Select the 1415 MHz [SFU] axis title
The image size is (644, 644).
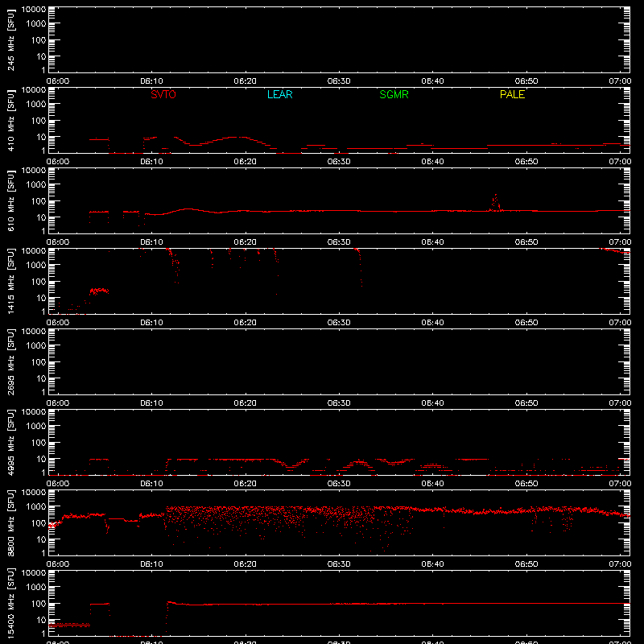tap(10, 282)
